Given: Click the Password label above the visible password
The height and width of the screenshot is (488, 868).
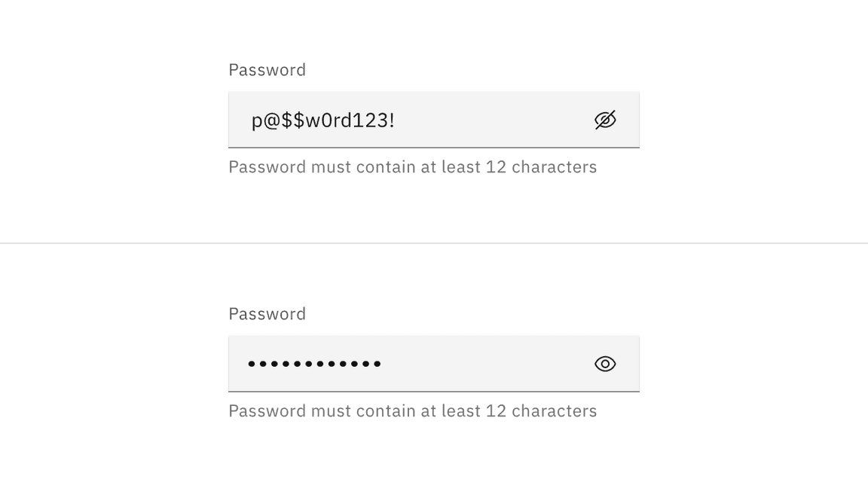Looking at the screenshot, I should click(267, 70).
